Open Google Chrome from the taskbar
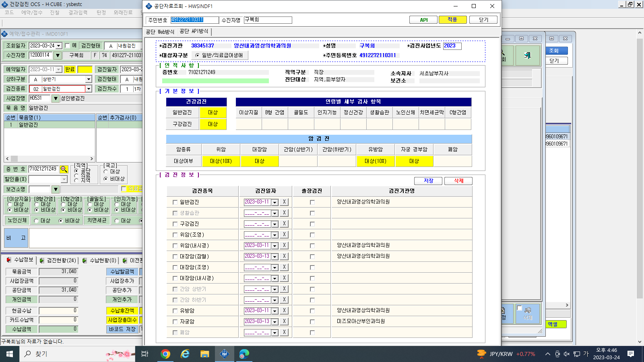The width and height of the screenshot is (644, 362). (x=165, y=354)
